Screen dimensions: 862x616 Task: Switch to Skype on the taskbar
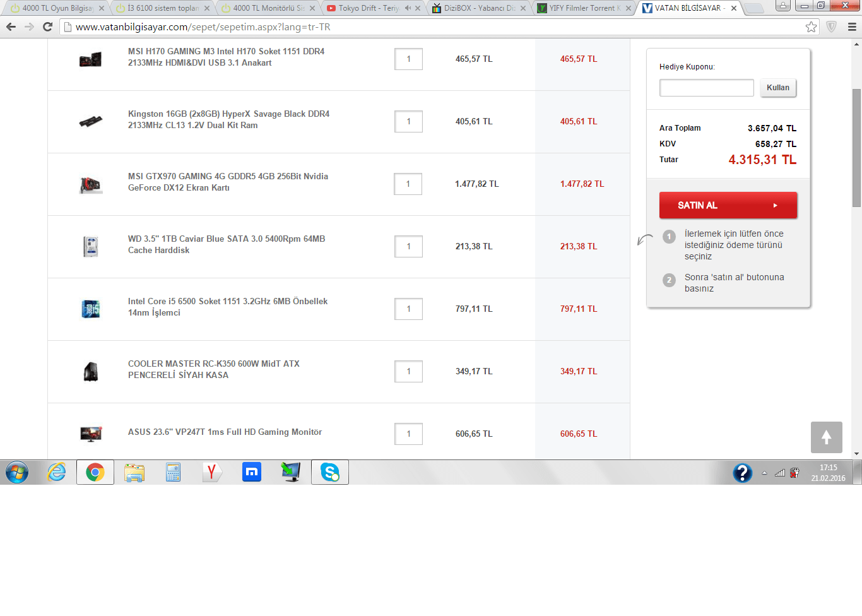click(x=330, y=472)
